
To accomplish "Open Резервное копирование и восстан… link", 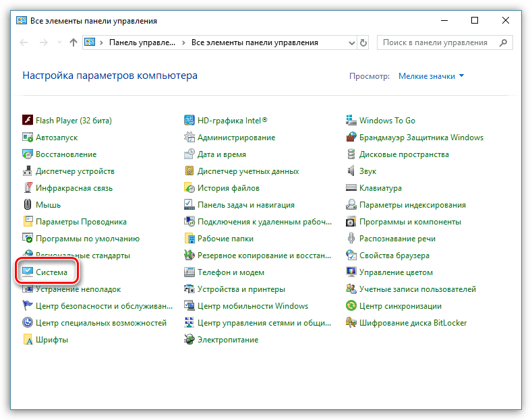I will 264,256.
